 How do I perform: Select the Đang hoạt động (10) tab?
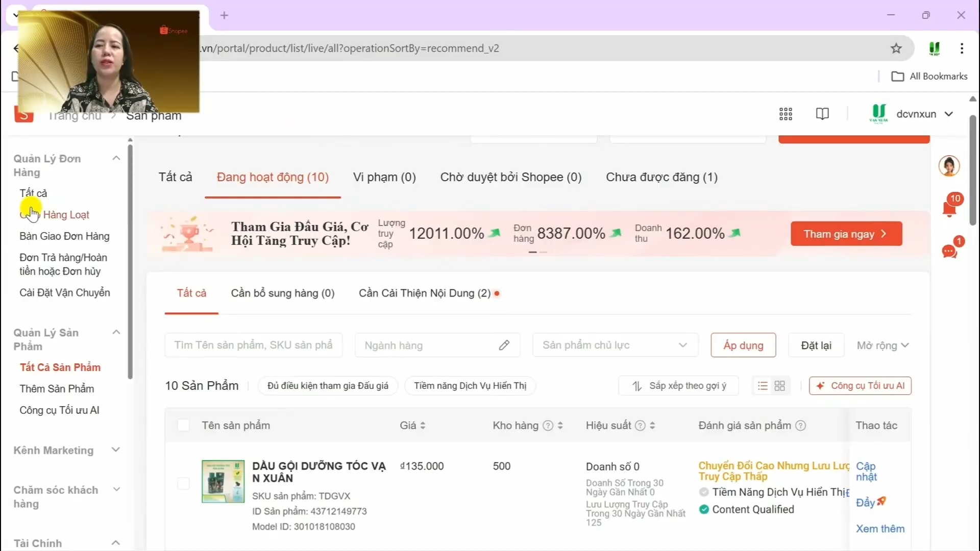tap(273, 177)
